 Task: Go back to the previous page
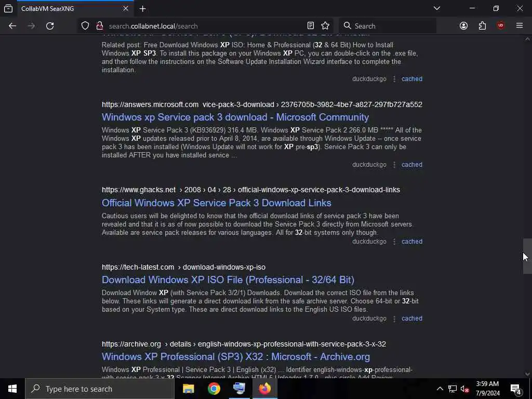(x=12, y=26)
